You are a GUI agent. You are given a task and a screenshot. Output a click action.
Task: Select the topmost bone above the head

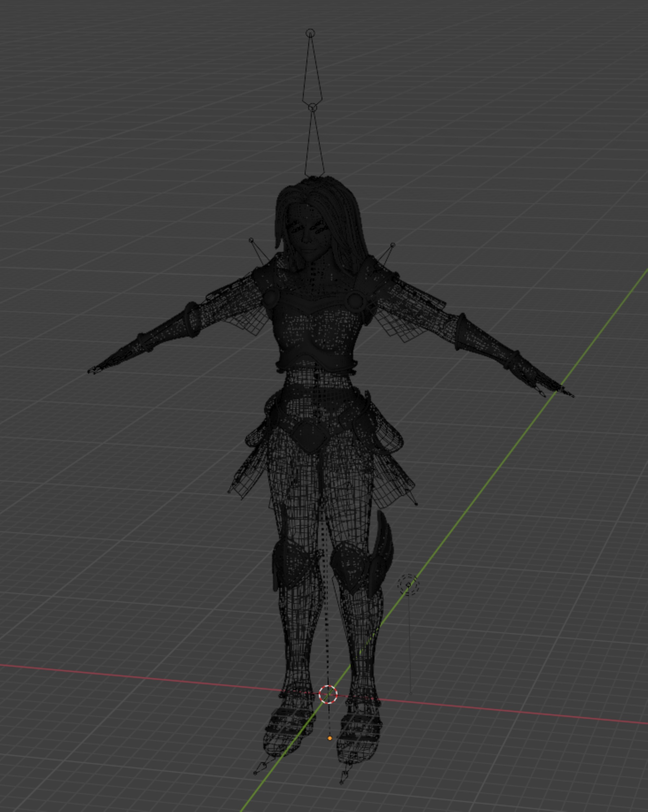pyautogui.click(x=312, y=68)
